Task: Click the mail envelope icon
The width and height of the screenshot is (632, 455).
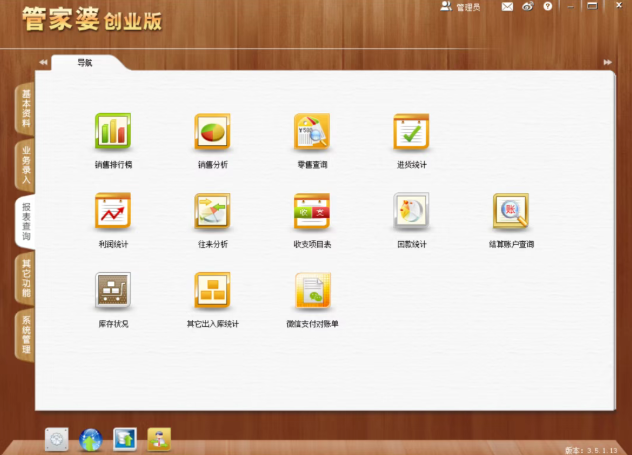Action: pyautogui.click(x=507, y=7)
